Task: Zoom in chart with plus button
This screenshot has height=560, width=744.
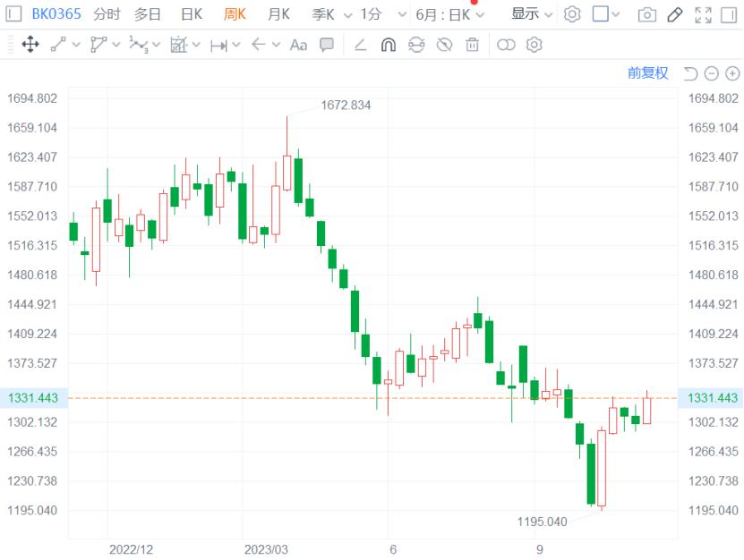Action: pos(732,73)
